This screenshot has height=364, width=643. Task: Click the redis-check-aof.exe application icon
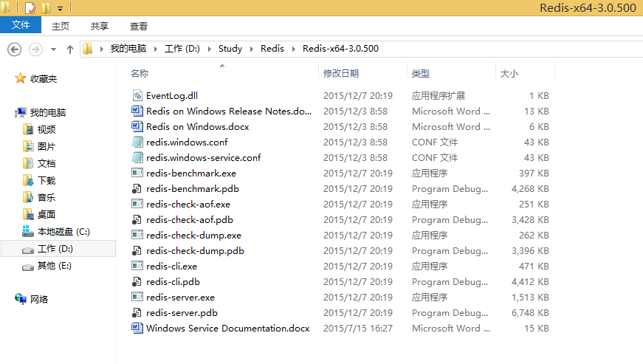(x=137, y=204)
